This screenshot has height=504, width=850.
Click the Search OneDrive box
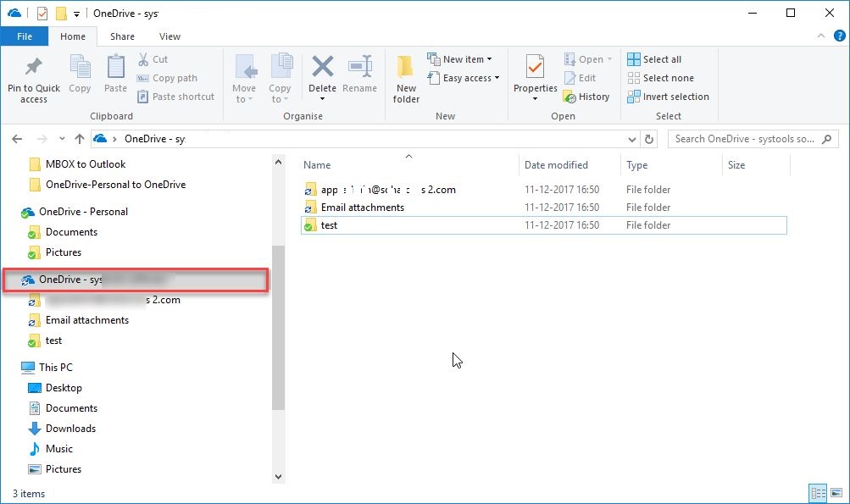[x=753, y=139]
